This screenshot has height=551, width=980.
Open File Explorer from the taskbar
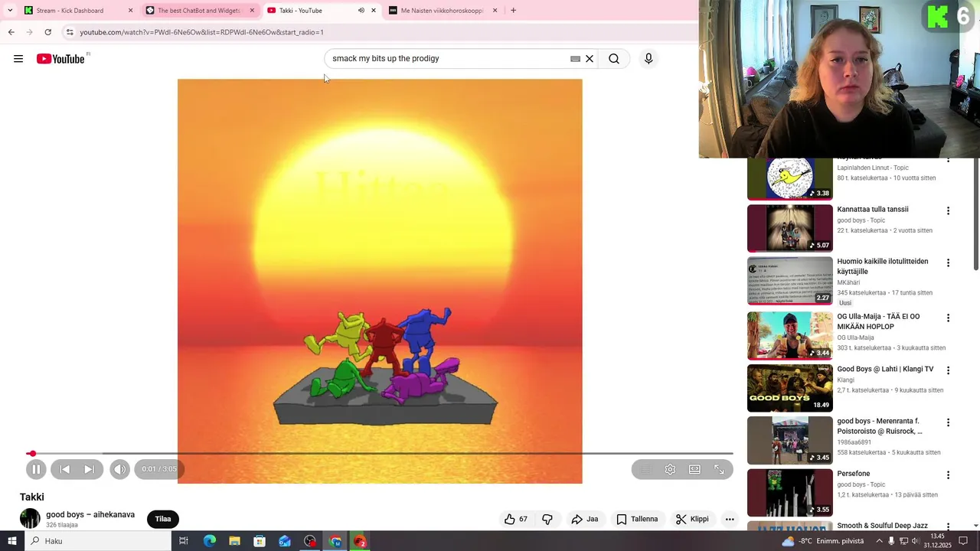coord(234,541)
